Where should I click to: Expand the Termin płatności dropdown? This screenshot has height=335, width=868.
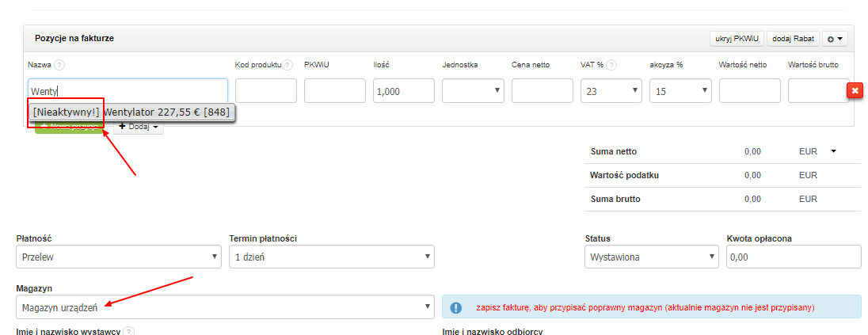331,257
